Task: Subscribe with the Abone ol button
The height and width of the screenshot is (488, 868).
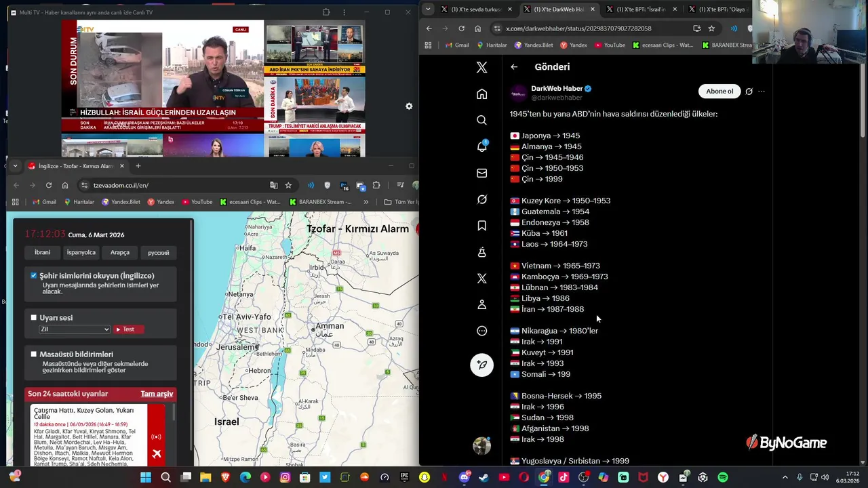Action: (x=719, y=91)
